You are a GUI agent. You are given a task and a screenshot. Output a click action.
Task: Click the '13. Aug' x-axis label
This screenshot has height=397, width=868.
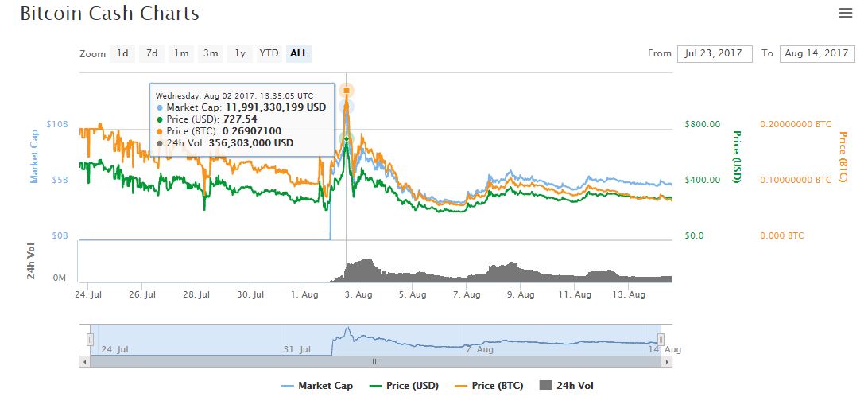(x=629, y=295)
